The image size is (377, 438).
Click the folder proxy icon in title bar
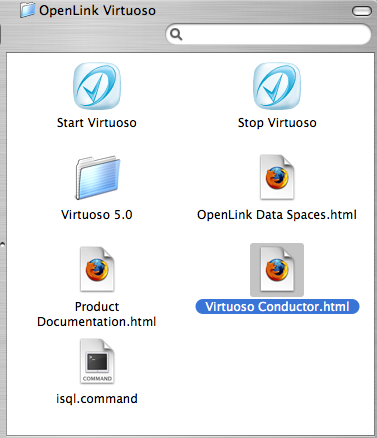(27, 10)
